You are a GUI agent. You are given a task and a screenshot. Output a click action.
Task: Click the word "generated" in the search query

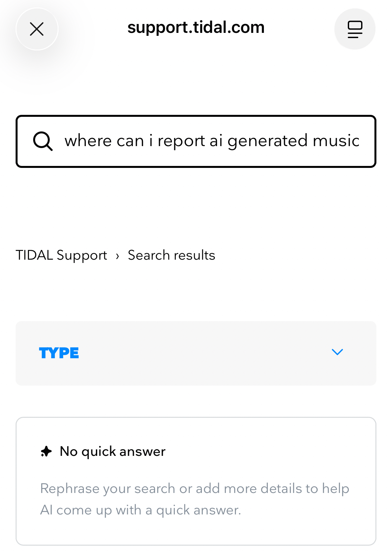(x=268, y=141)
